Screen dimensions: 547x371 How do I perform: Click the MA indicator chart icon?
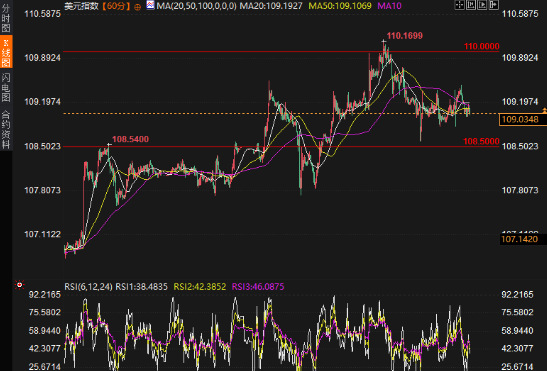tap(150, 5)
